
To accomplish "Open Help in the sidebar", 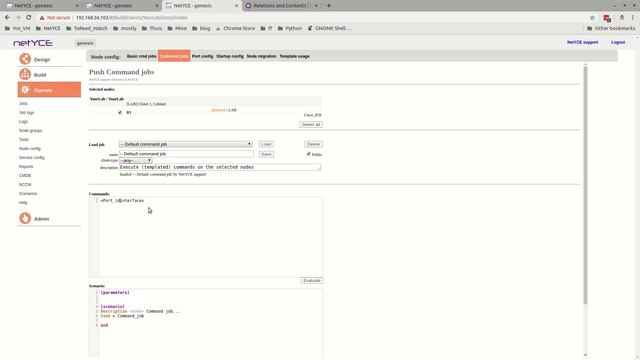I will click(23, 202).
